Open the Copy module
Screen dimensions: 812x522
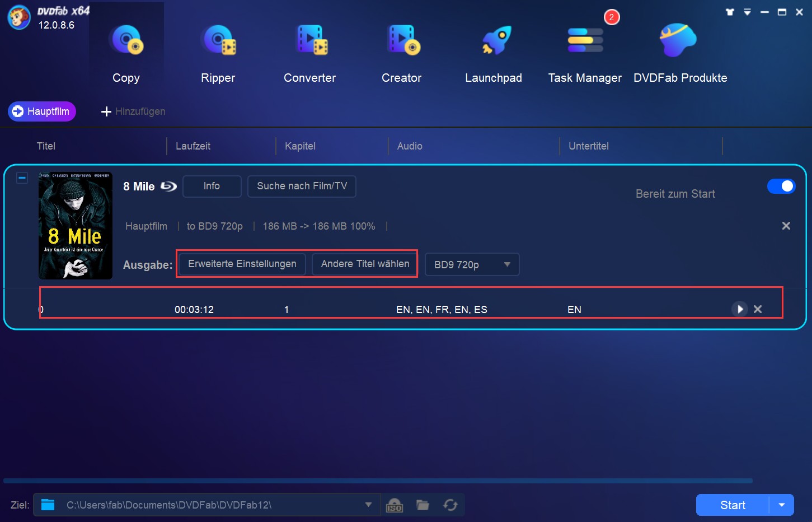[126, 54]
